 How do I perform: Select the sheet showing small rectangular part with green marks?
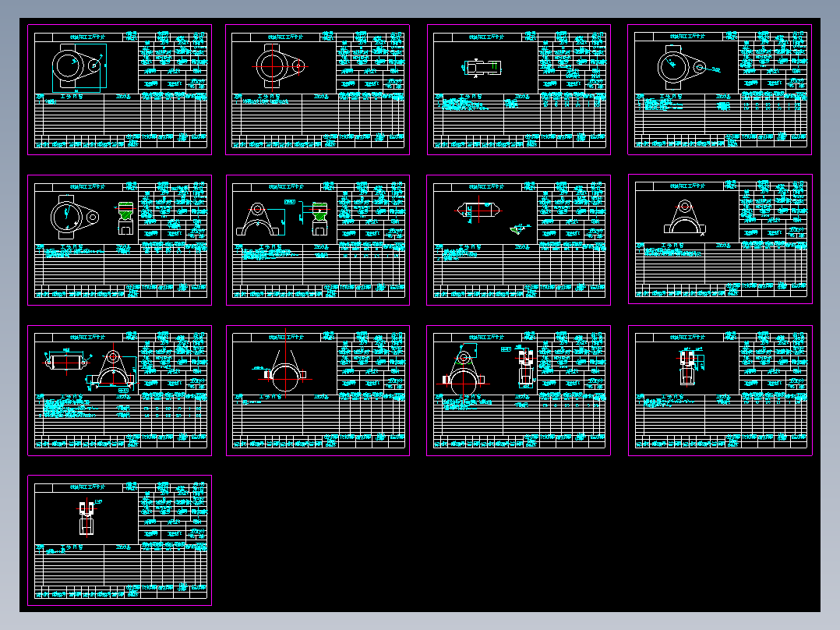[x=519, y=90]
